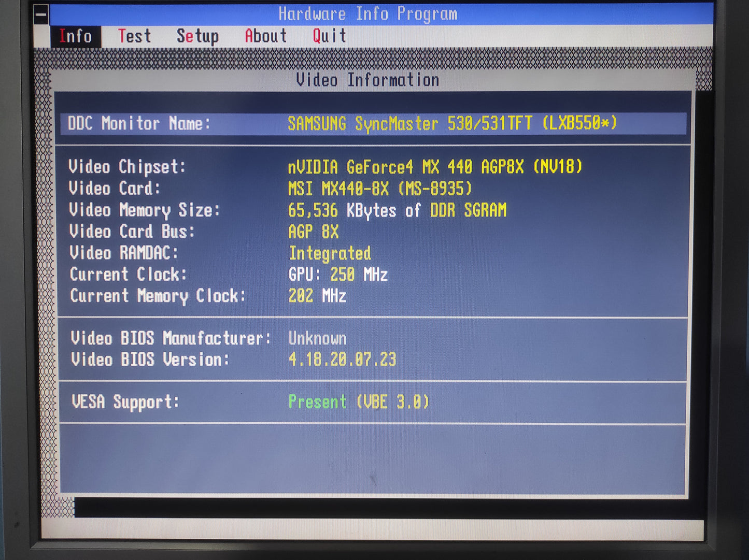Open the Info menu
The image size is (749, 560).
tap(76, 36)
